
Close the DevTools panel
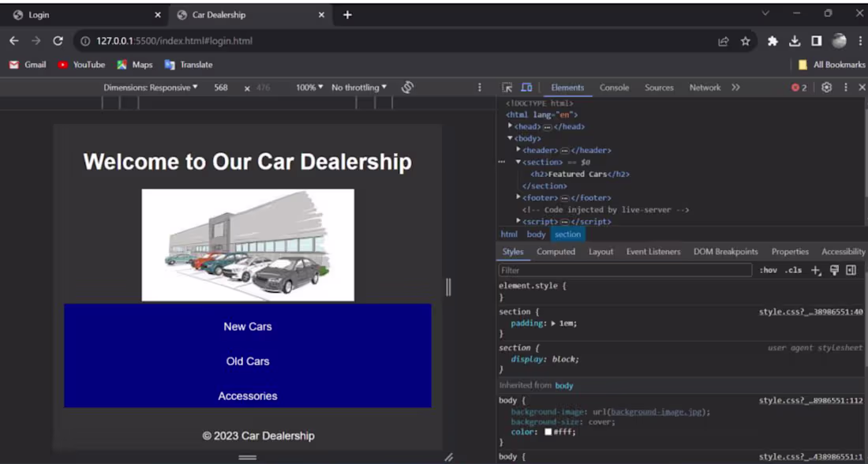pos(862,88)
